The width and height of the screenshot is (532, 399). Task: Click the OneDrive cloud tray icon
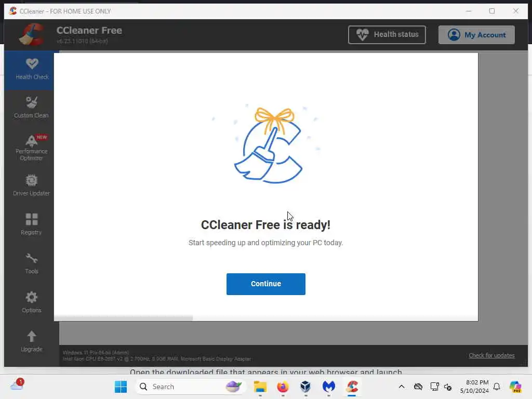pos(418,387)
